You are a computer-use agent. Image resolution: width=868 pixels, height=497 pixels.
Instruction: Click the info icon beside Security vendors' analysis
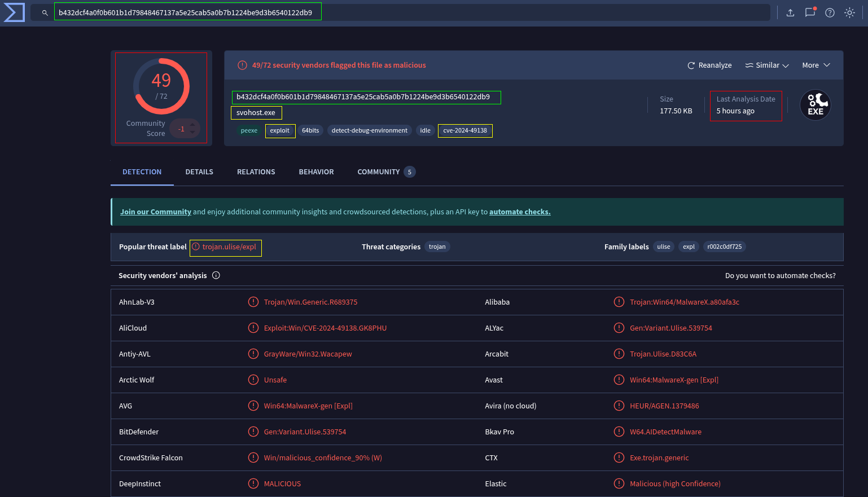coord(216,275)
